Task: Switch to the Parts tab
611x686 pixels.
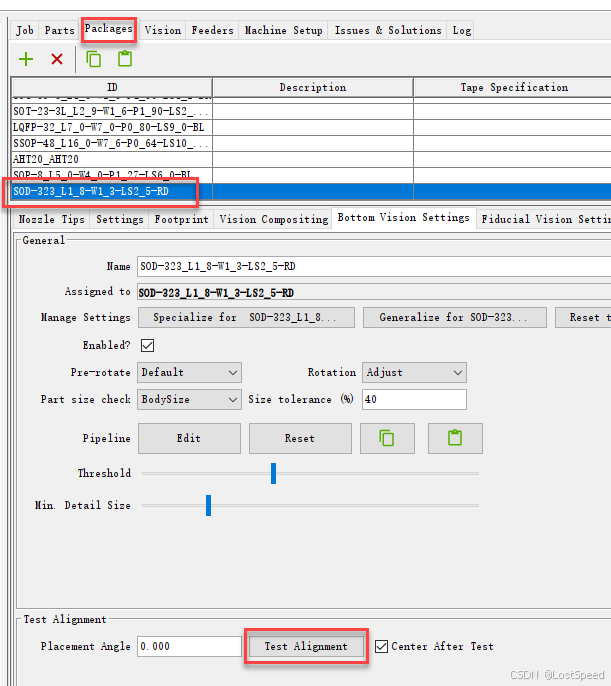Action: tap(59, 30)
